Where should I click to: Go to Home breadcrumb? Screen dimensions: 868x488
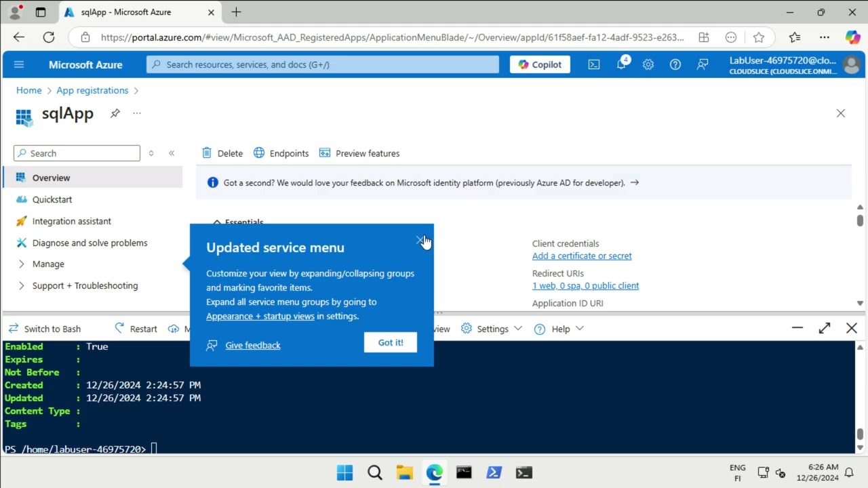[x=29, y=90]
